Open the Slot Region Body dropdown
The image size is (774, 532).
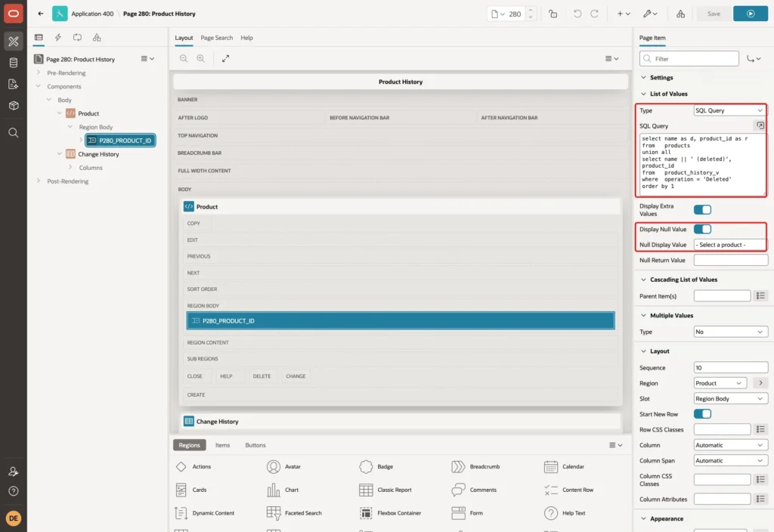click(731, 398)
